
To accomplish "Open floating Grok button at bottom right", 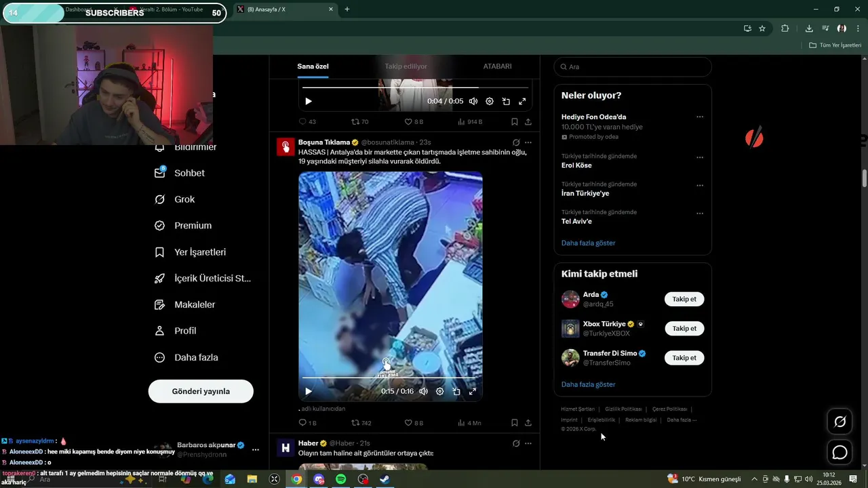I will tap(840, 422).
